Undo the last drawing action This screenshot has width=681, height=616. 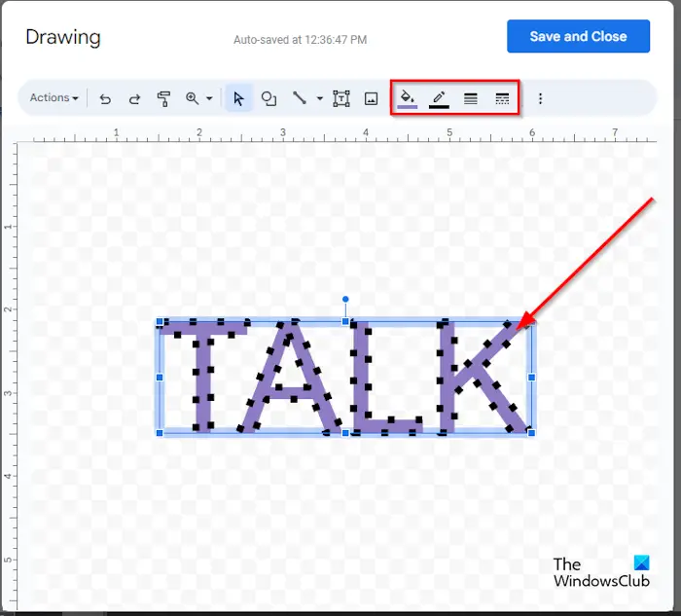[x=105, y=98]
